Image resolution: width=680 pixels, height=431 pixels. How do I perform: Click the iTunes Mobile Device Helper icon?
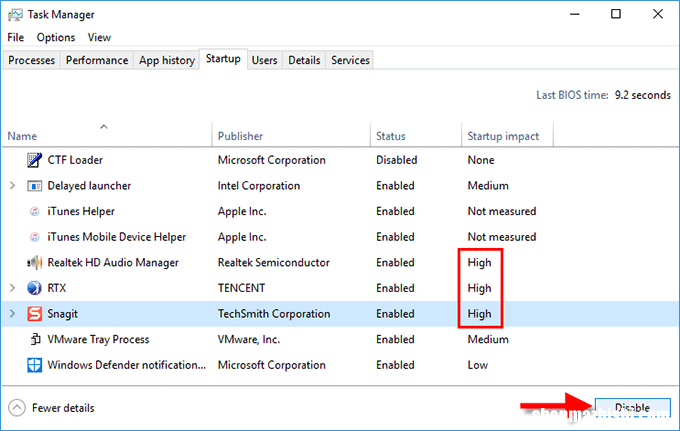[34, 237]
